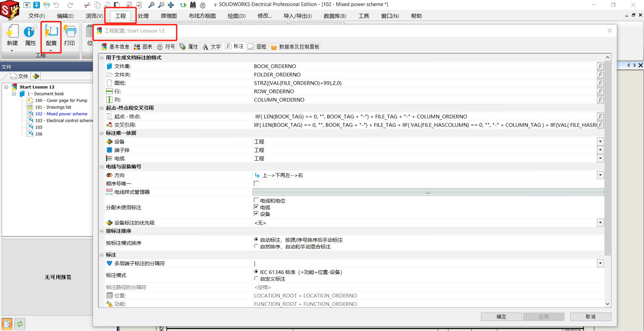Screen dimensions: 644x331
Task: Switch to the 图框 tab
Action: pos(257,47)
